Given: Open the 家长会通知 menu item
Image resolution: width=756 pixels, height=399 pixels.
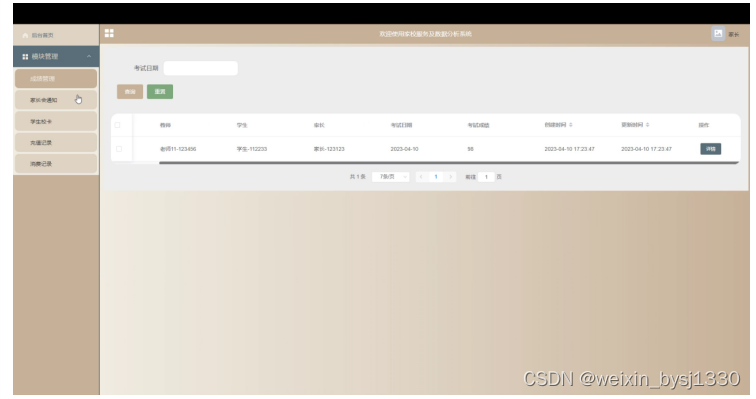Looking at the screenshot, I should [56, 100].
